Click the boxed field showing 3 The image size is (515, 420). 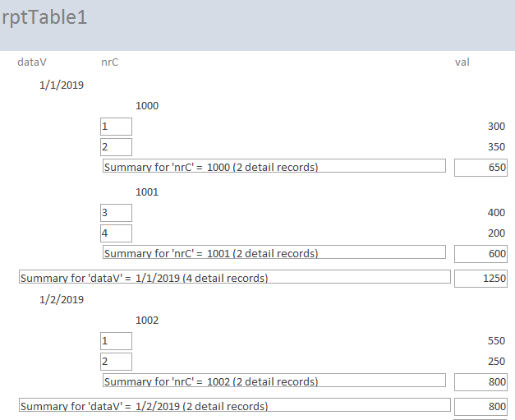coord(117,213)
